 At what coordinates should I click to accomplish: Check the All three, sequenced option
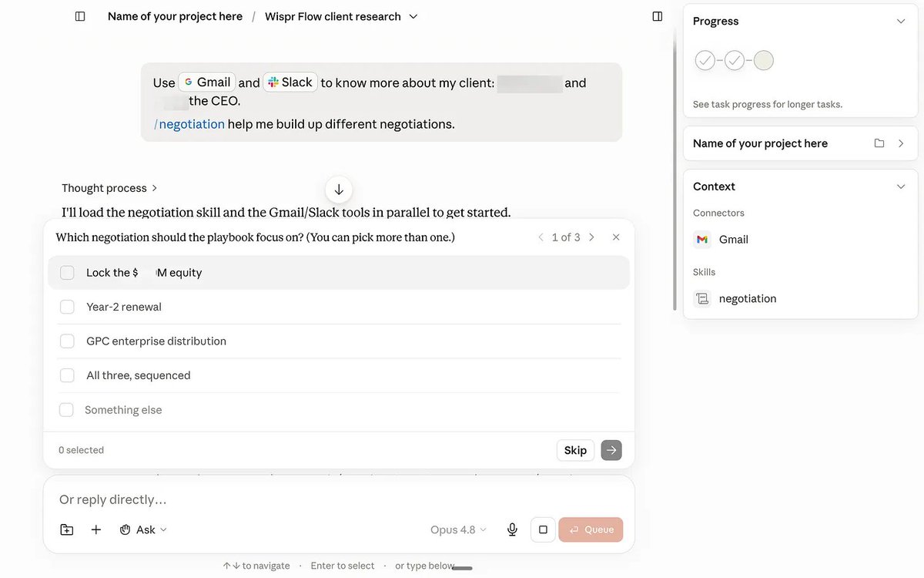[x=67, y=375]
